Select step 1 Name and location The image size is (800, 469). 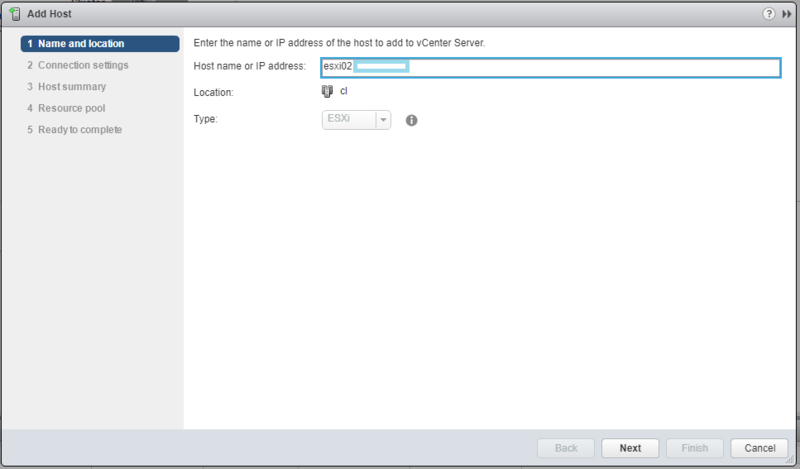point(100,44)
